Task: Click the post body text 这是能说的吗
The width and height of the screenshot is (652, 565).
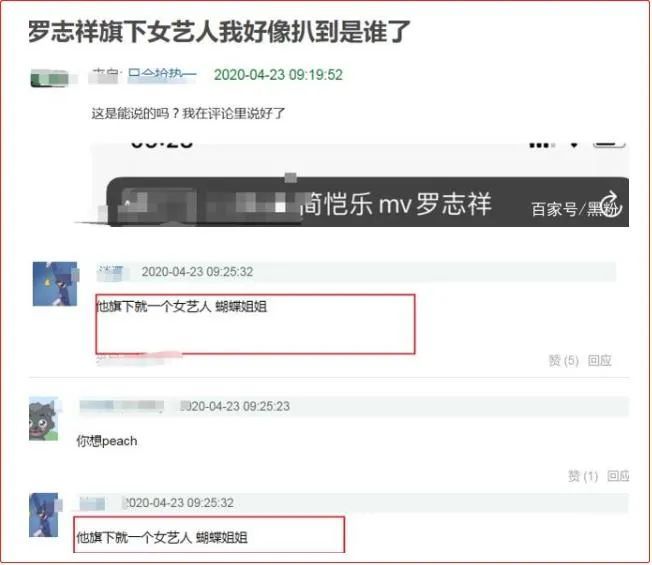Action: tap(188, 113)
